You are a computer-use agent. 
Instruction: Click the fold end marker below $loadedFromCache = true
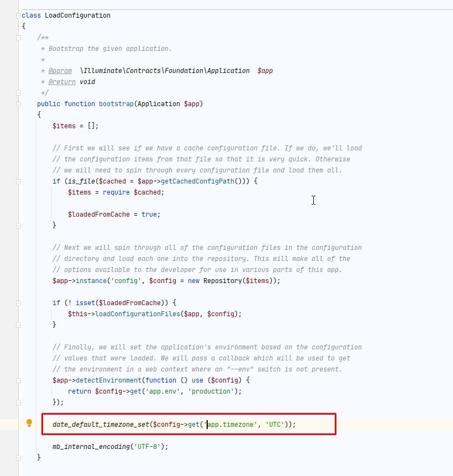19,226
